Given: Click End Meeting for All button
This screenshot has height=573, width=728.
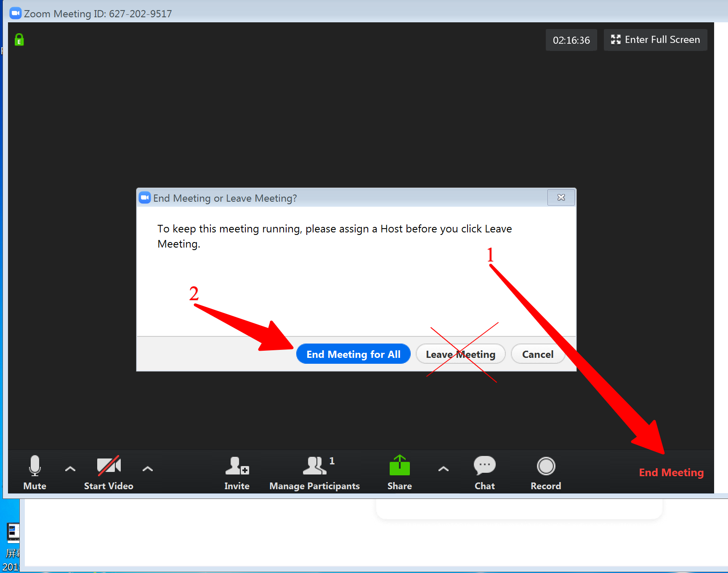Looking at the screenshot, I should pos(353,354).
